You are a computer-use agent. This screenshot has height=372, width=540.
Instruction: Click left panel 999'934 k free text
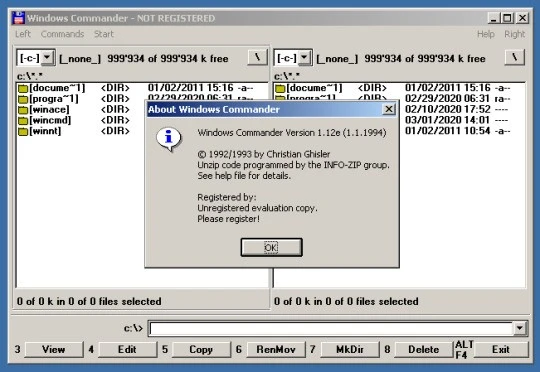168,59
